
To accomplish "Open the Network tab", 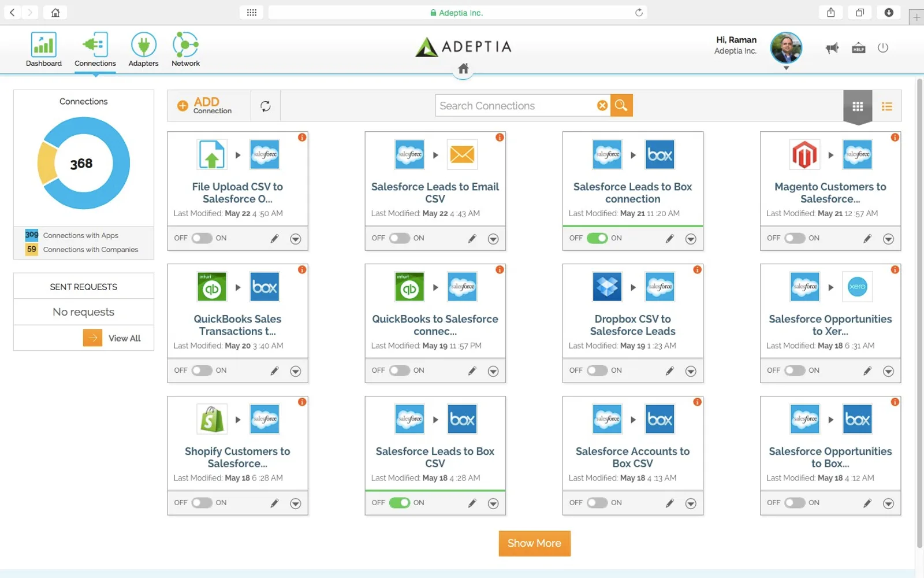I will (185, 50).
